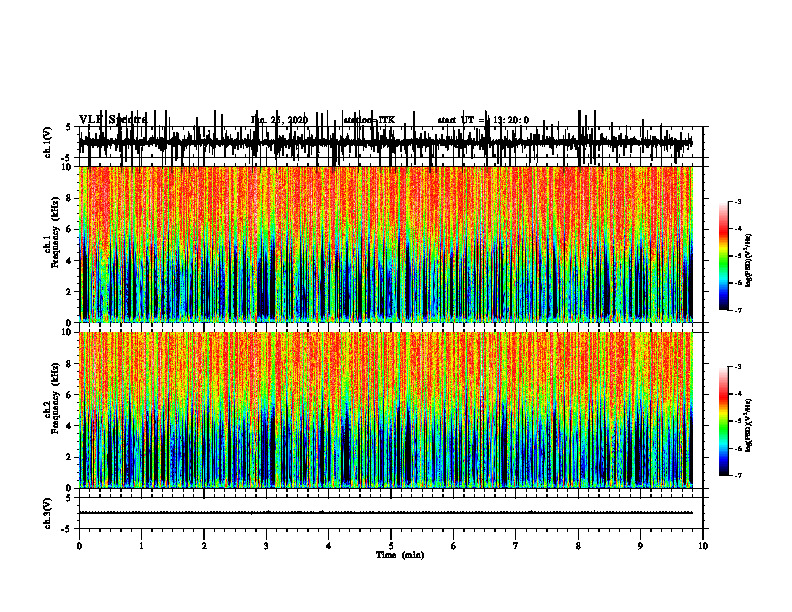This screenshot has width=792, height=612.
Task: Click the time axis tick label '10'
Action: pos(703,546)
